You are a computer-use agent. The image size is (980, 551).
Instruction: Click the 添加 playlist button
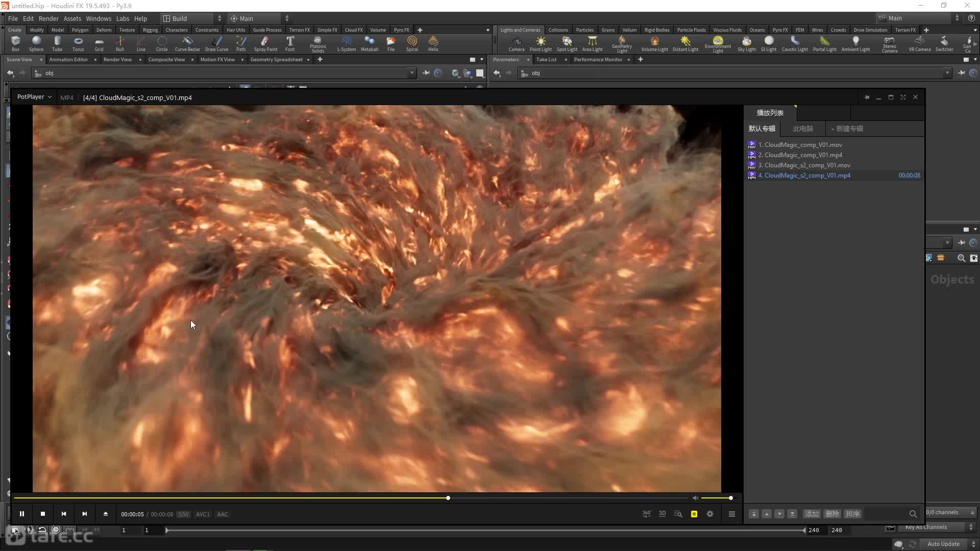(x=812, y=514)
